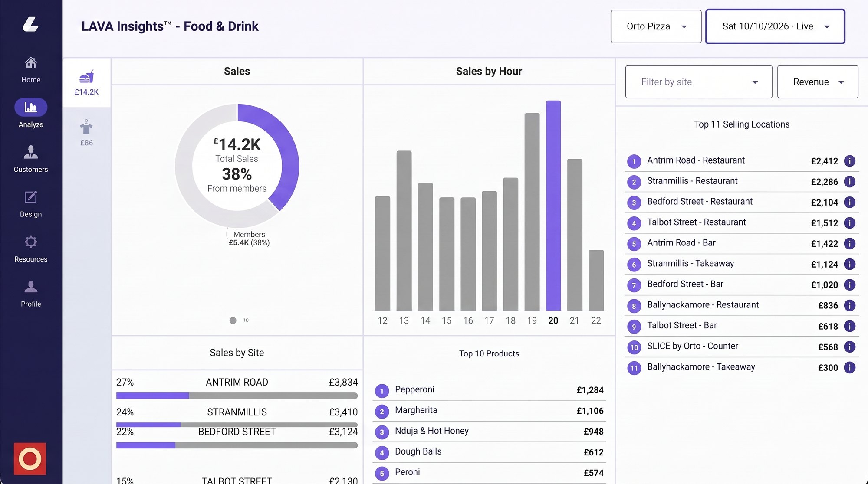
Task: Select the Food & Drink £14.2K tab
Action: click(86, 83)
